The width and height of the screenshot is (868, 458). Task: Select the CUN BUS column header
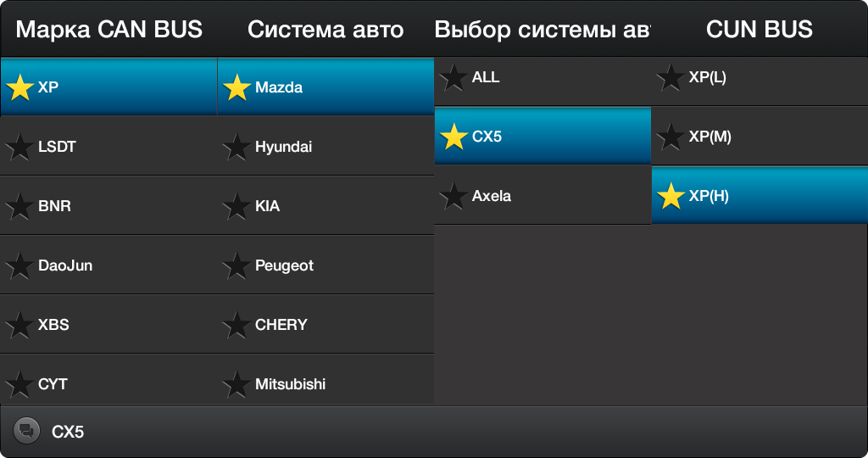pyautogui.click(x=759, y=29)
